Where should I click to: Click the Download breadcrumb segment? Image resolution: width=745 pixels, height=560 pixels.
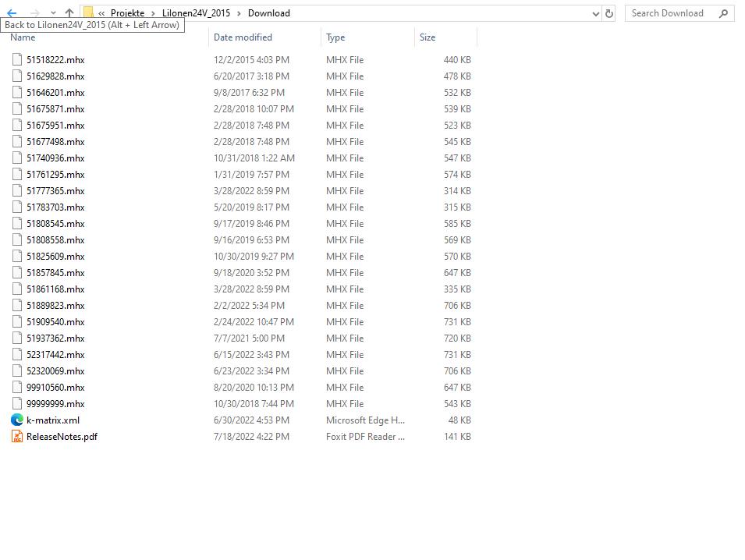click(268, 13)
